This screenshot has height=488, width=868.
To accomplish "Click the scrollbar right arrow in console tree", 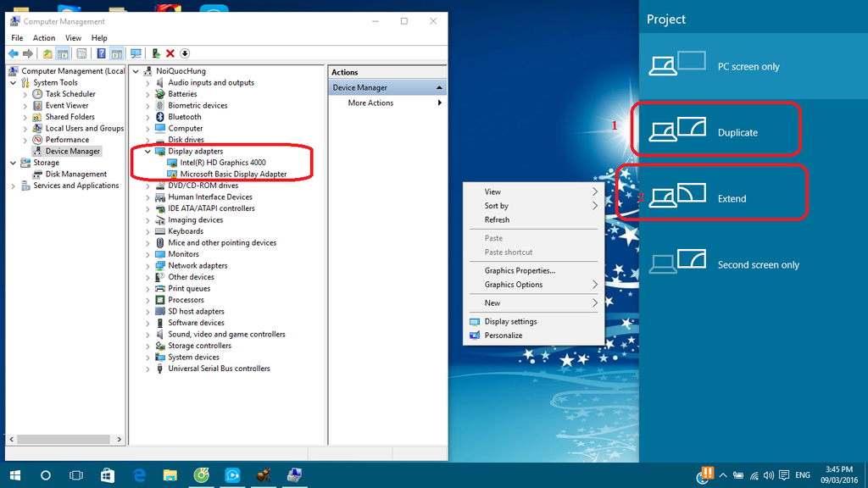I will (x=119, y=440).
